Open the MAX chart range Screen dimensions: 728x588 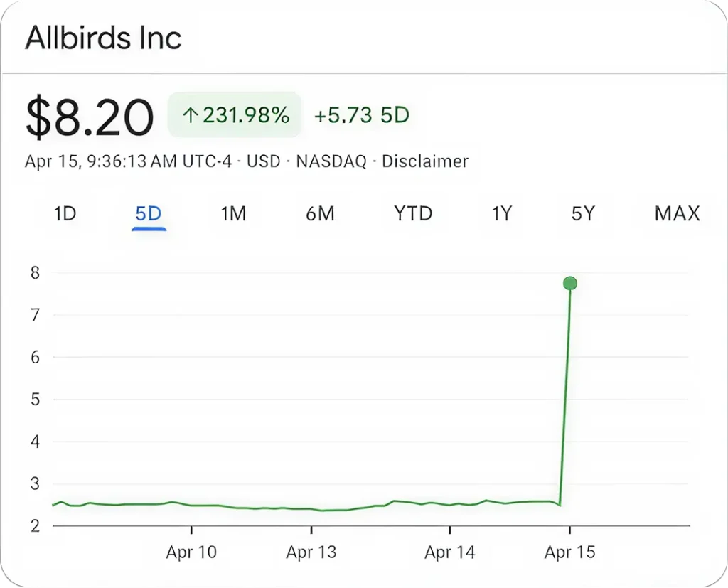677,213
